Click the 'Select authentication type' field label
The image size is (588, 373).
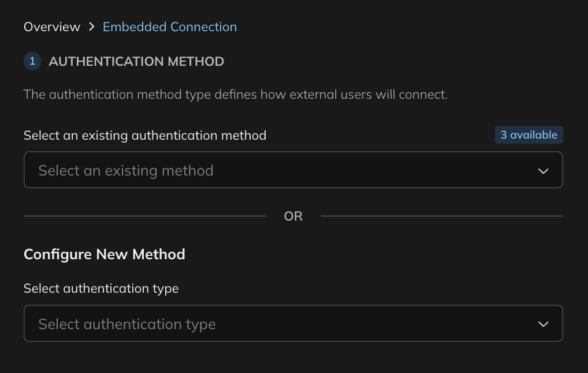pyautogui.click(x=101, y=288)
